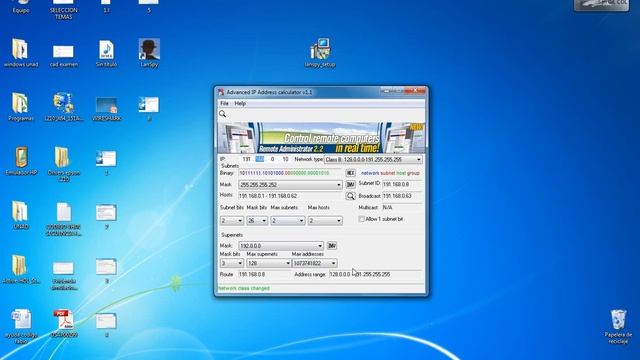Click the Address range field
The height and width of the screenshot is (360, 640).
[375, 274]
